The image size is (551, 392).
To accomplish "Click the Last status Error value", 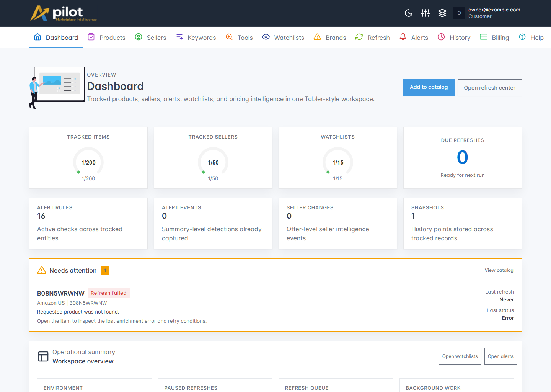I will coord(508,318).
